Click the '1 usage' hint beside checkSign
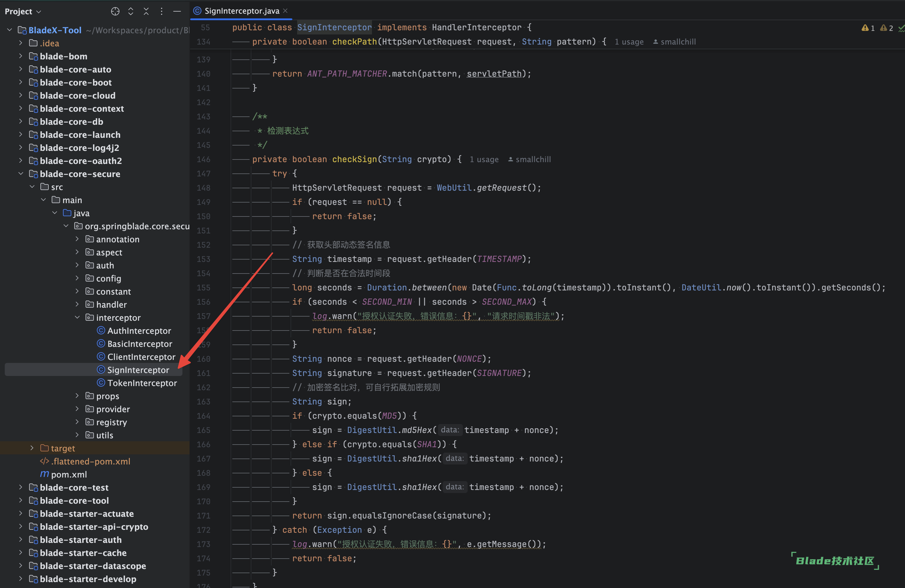 pyautogui.click(x=484, y=159)
